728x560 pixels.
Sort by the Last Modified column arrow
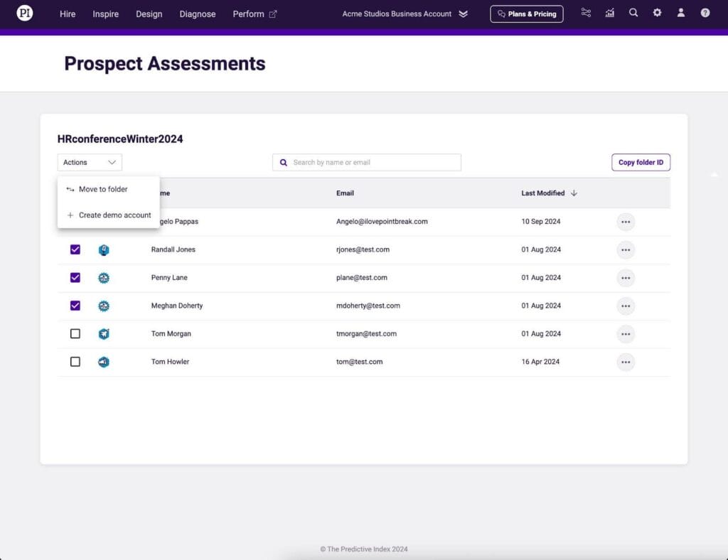[574, 193]
